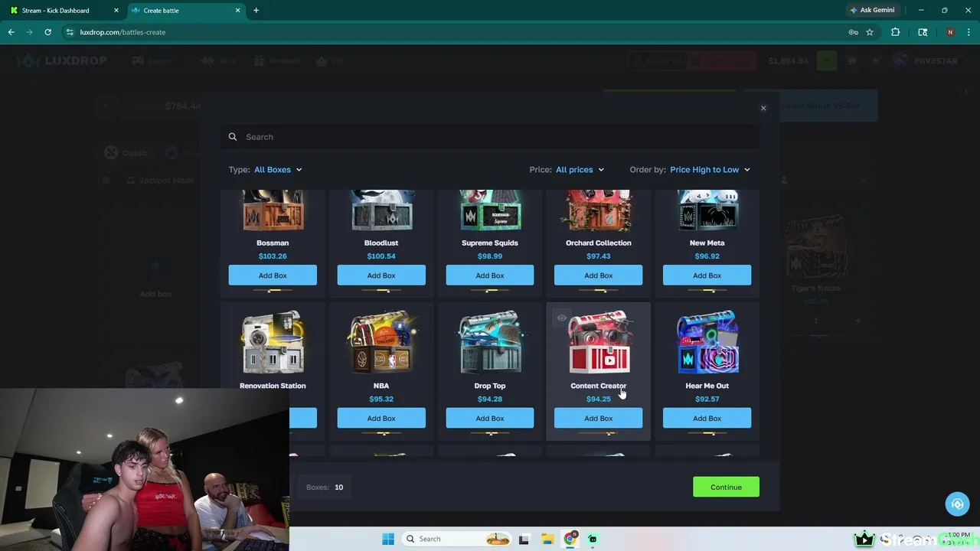Image resolution: width=980 pixels, height=551 pixels.
Task: Open the Chrome side panel search icon
Action: [x=923, y=32]
